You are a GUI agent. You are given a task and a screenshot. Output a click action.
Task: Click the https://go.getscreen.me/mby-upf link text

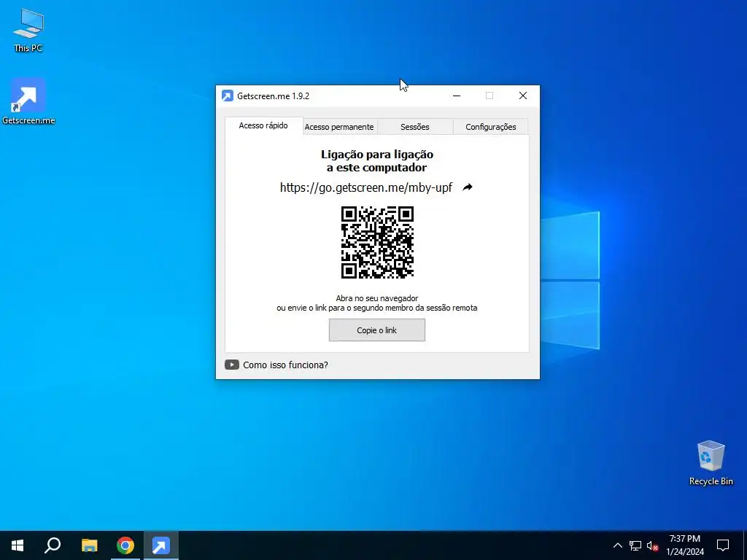click(366, 187)
